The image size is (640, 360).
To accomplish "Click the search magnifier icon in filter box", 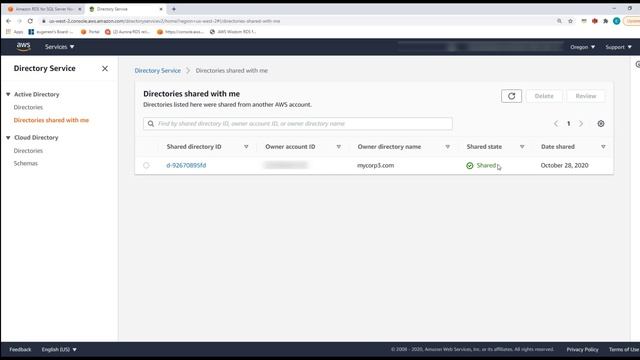I will [x=151, y=124].
